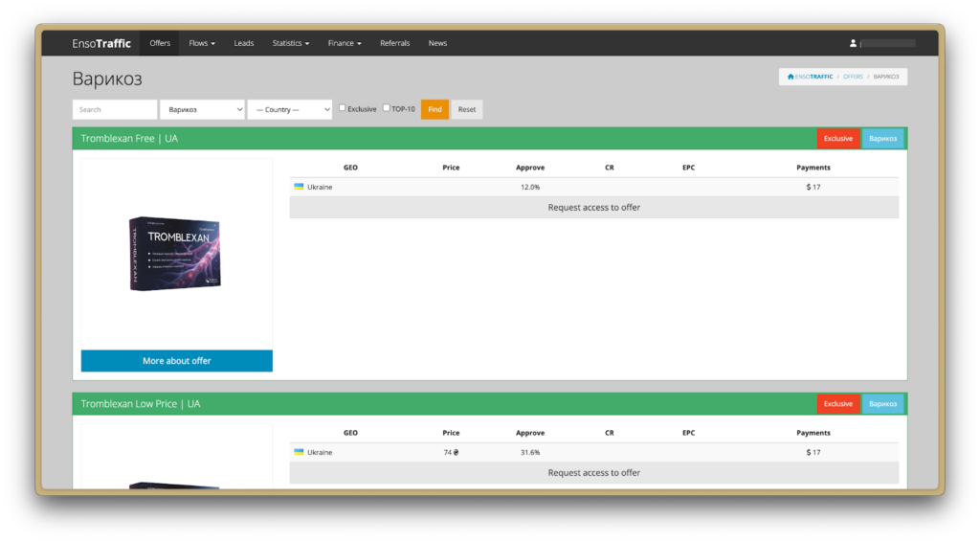
Task: Click the Ukraine flag in second offer
Action: point(299,452)
